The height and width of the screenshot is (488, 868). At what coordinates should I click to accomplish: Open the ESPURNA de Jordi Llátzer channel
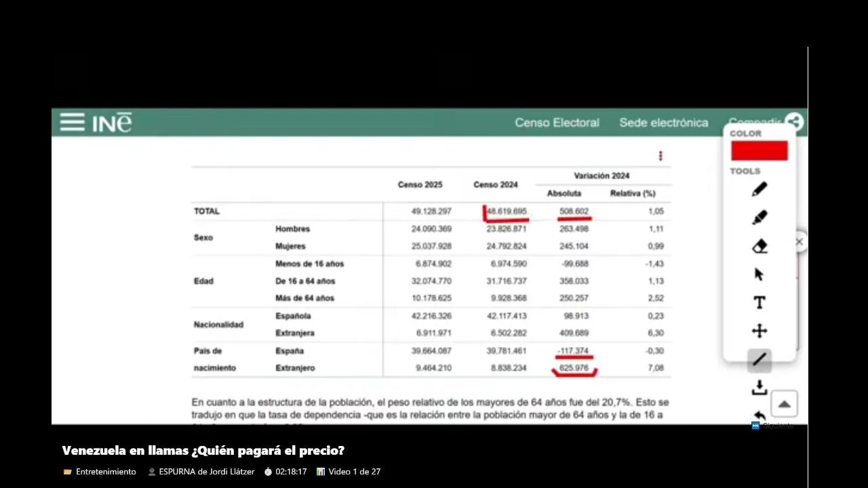[201, 472]
